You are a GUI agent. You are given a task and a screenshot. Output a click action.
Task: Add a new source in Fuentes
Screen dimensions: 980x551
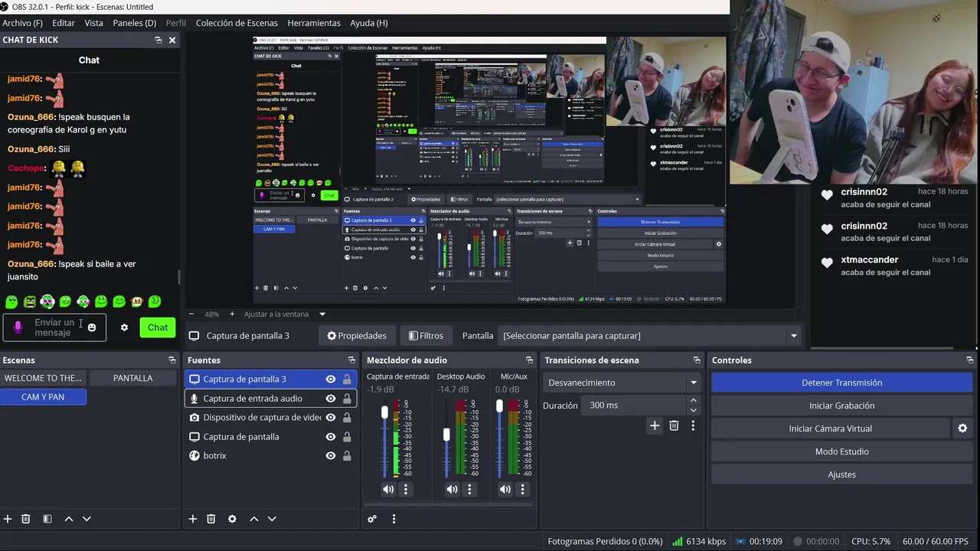click(x=193, y=519)
